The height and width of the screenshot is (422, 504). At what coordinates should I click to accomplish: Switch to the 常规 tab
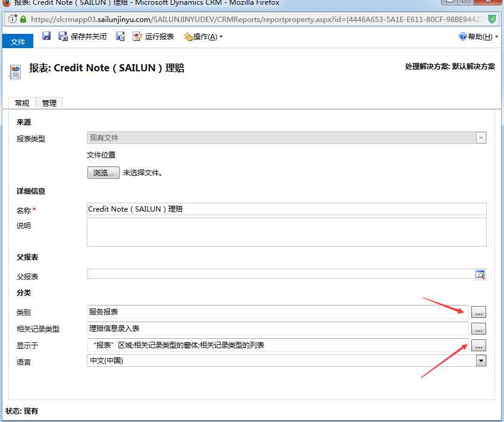coord(22,103)
